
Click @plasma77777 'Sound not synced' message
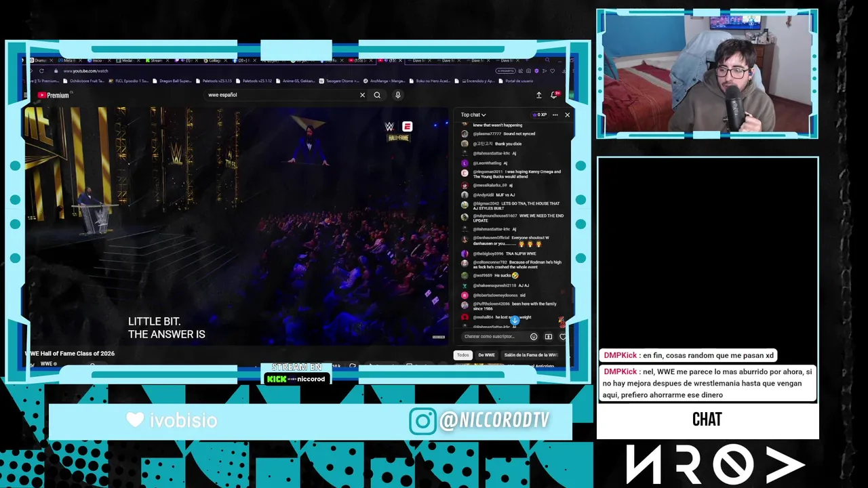pos(498,134)
